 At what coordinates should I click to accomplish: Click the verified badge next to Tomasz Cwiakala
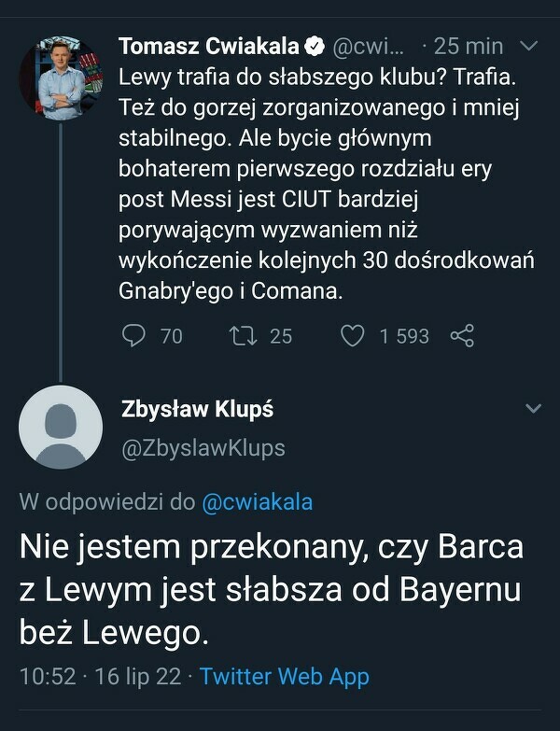pos(316,46)
